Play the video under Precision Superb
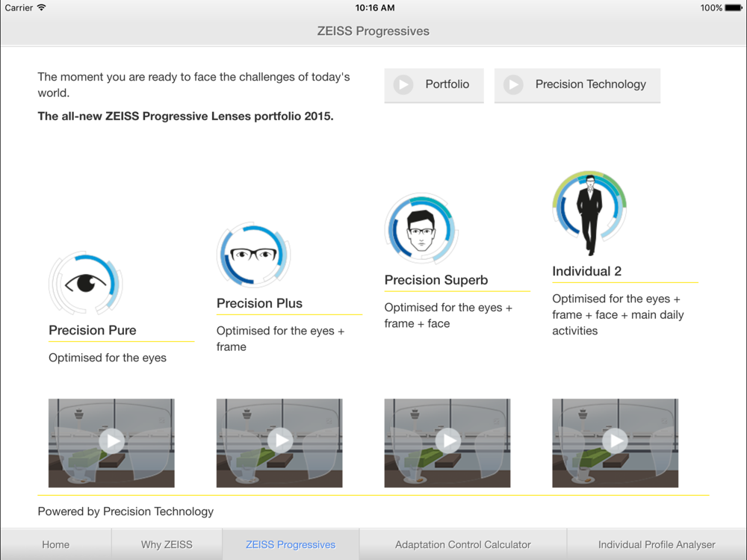747x560 pixels. point(447,443)
